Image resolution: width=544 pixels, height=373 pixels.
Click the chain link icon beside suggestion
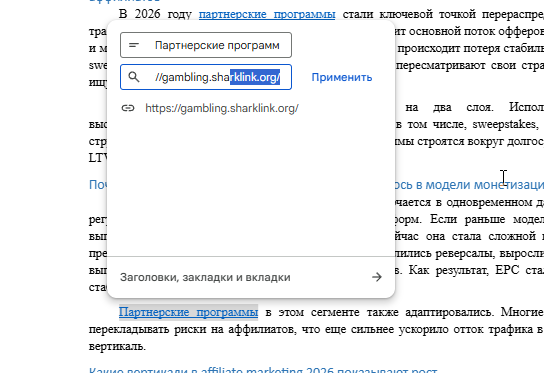click(x=128, y=108)
